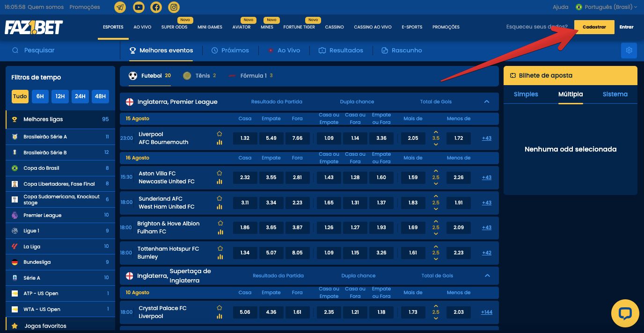The width and height of the screenshot is (644, 333).
Task: Collapse the Inglaterra, Premier League section
Action: 487,101
